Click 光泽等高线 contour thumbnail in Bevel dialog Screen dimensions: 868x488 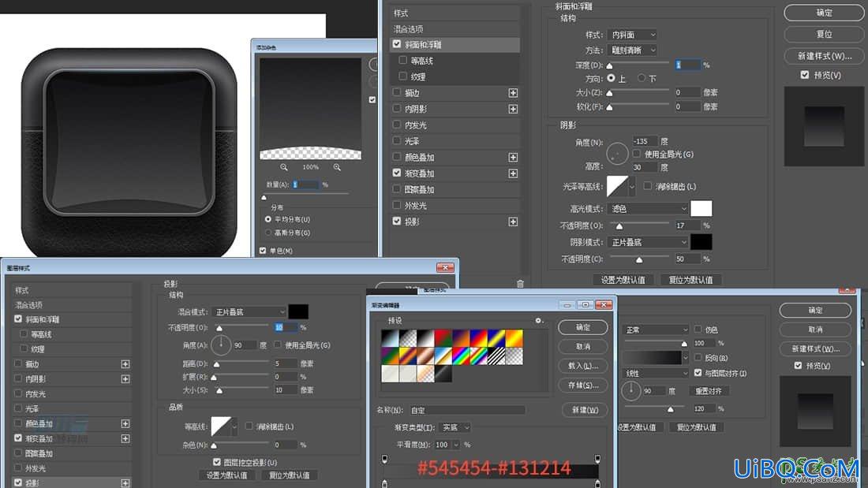tap(617, 187)
